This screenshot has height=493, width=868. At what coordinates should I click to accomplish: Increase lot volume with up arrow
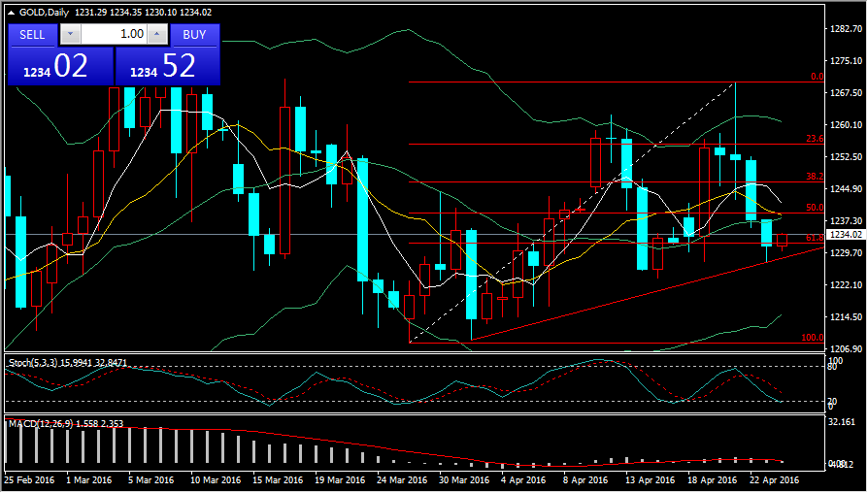coord(157,34)
